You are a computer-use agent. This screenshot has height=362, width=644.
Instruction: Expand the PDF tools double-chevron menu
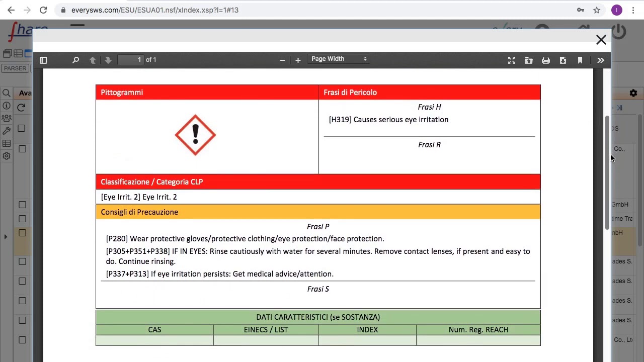pos(601,60)
